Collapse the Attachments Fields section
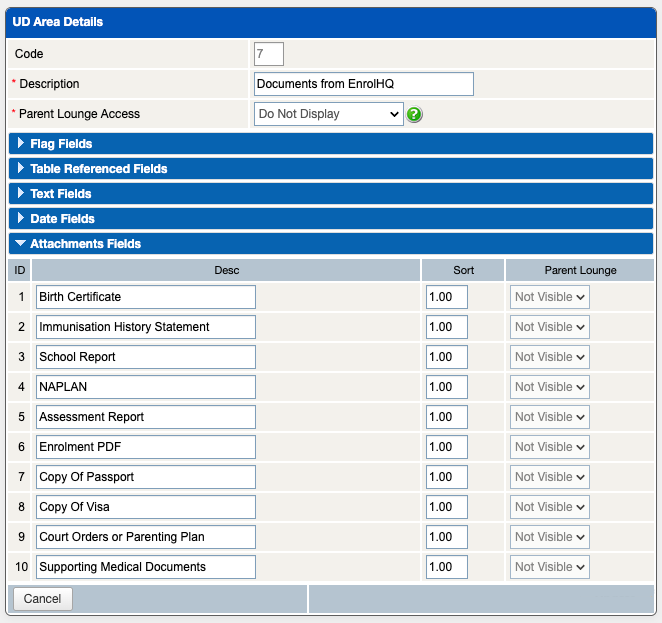The height and width of the screenshot is (623, 662). (85, 244)
